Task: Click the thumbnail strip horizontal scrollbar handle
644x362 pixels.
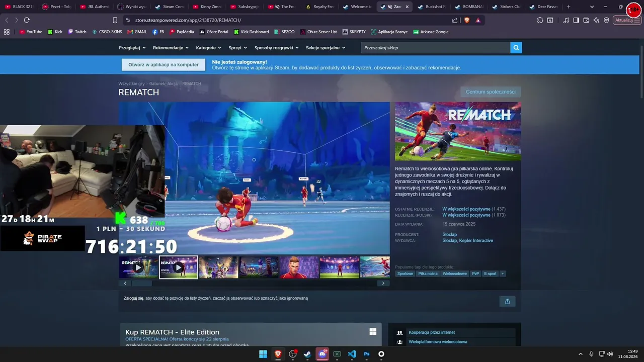Action: tap(141, 283)
